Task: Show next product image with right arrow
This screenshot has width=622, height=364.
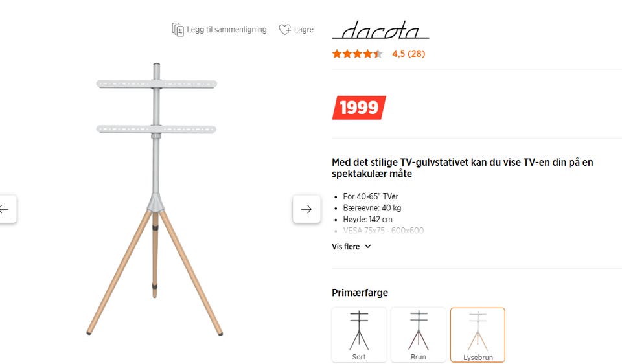Action: click(306, 209)
